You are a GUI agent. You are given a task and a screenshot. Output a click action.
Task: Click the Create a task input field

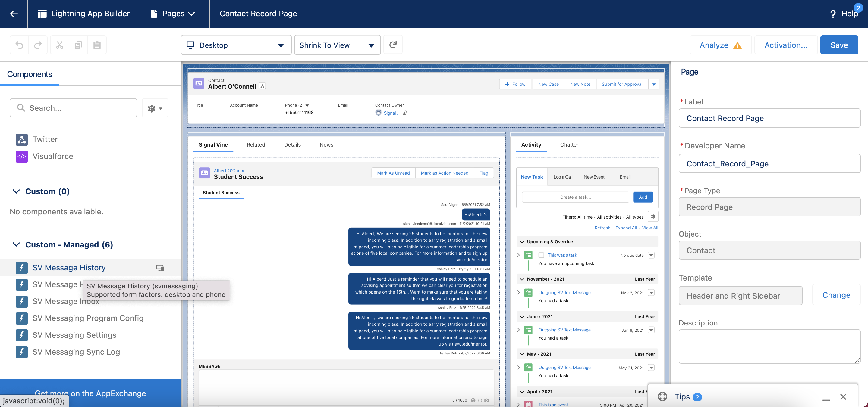pyautogui.click(x=575, y=197)
